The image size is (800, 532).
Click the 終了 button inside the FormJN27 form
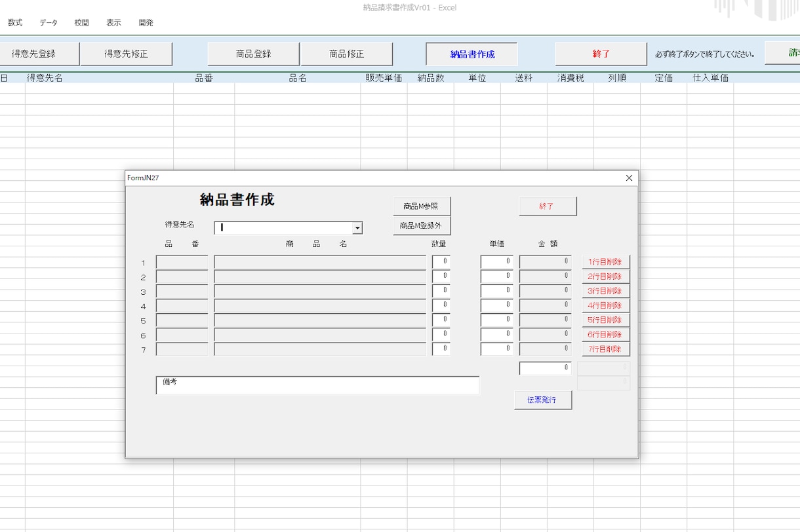pyautogui.click(x=548, y=206)
